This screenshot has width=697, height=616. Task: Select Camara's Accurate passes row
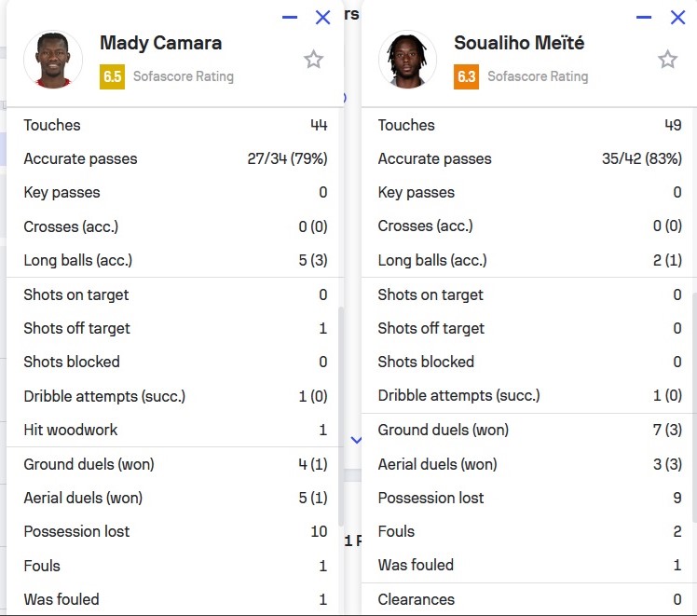tap(175, 158)
